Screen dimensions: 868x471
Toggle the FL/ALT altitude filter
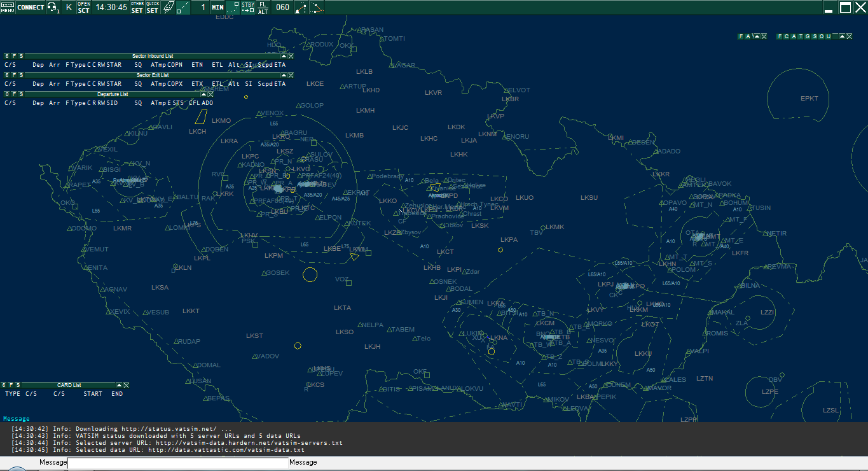point(263,7)
